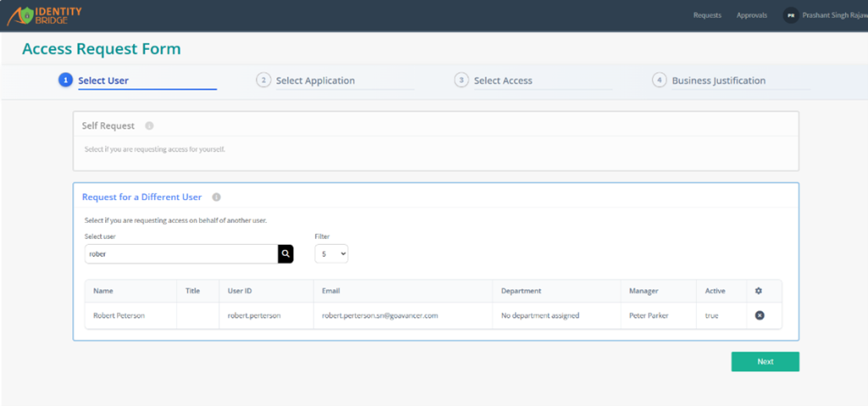Click the Select user field label
The image size is (868, 406).
pyautogui.click(x=100, y=236)
